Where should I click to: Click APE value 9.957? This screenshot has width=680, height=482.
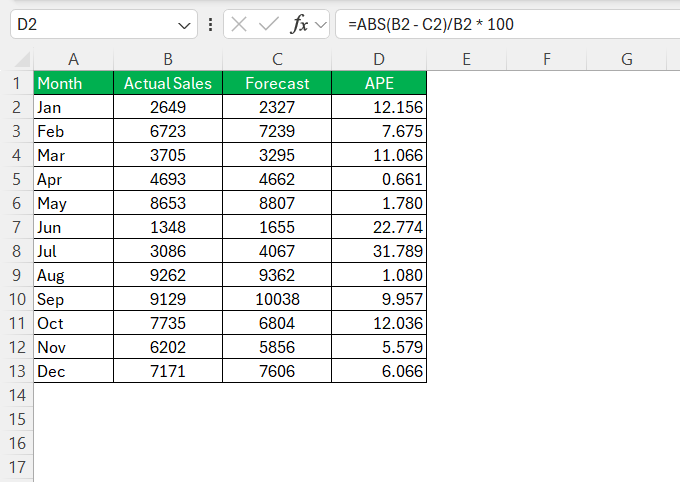coord(379,299)
